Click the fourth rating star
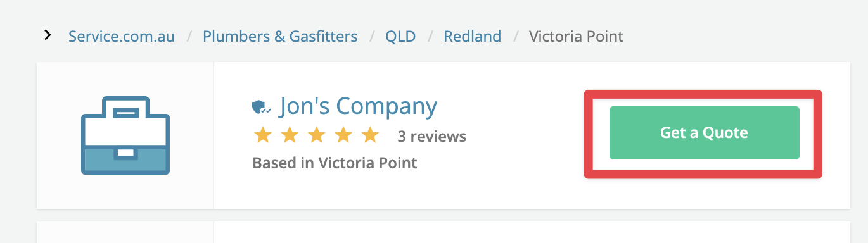This screenshot has width=868, height=243. point(343,135)
